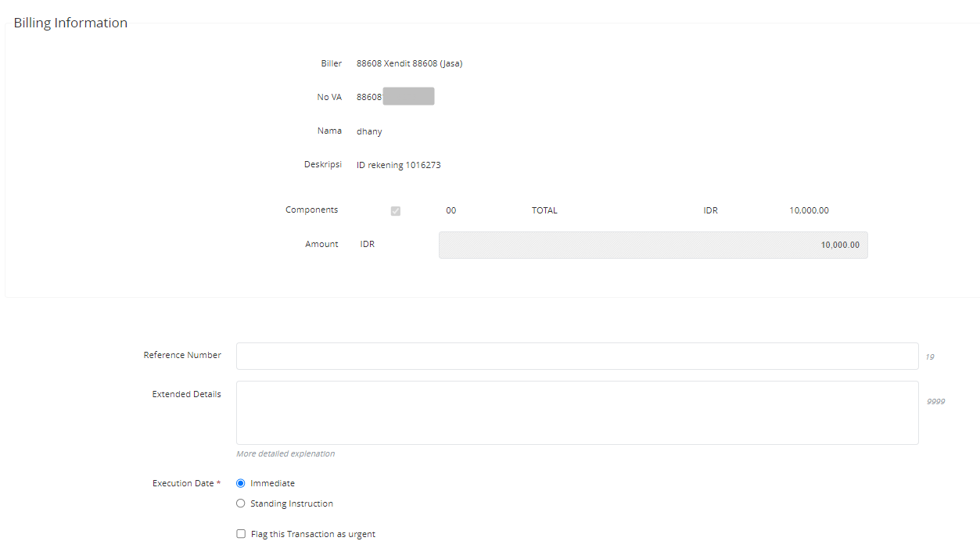The image size is (980, 559).
Task: Click the Billing Information section heading
Action: point(70,23)
